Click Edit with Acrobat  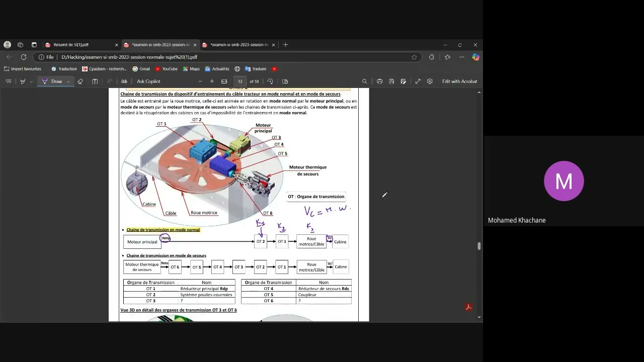tap(460, 81)
